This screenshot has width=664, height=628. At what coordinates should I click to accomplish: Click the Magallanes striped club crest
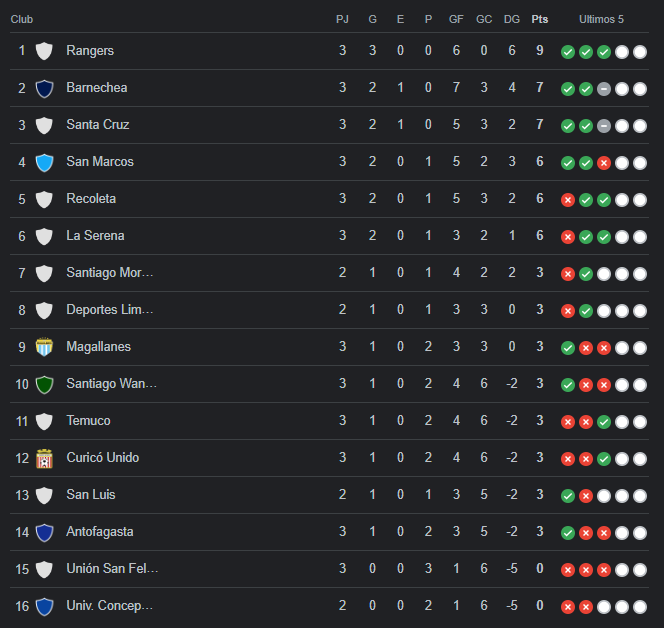(44, 347)
